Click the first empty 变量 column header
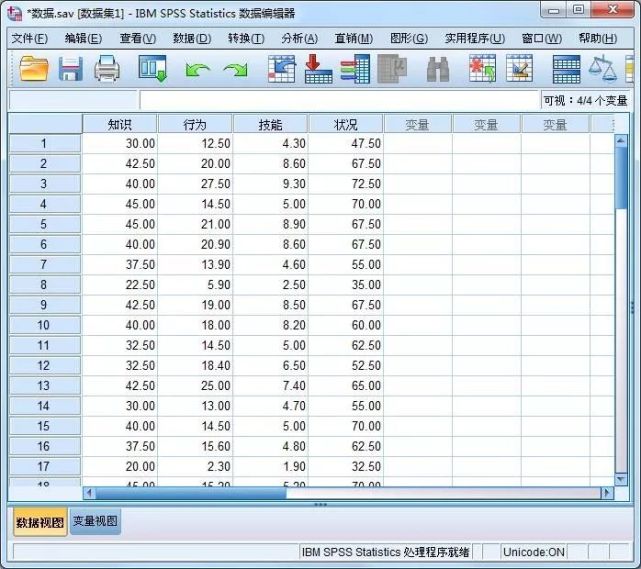The height and width of the screenshot is (569, 641). pos(417,124)
